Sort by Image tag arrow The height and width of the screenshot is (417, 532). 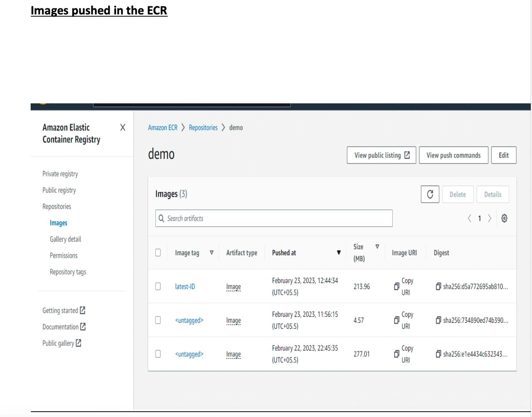(212, 253)
